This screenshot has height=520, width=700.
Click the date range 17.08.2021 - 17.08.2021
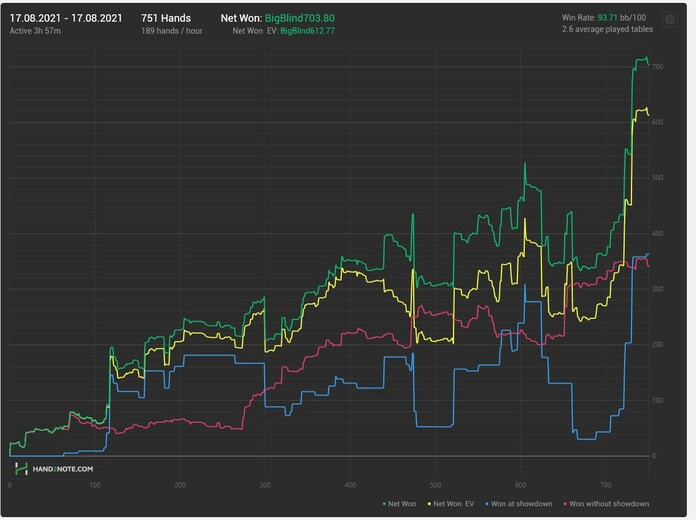pyautogui.click(x=66, y=18)
